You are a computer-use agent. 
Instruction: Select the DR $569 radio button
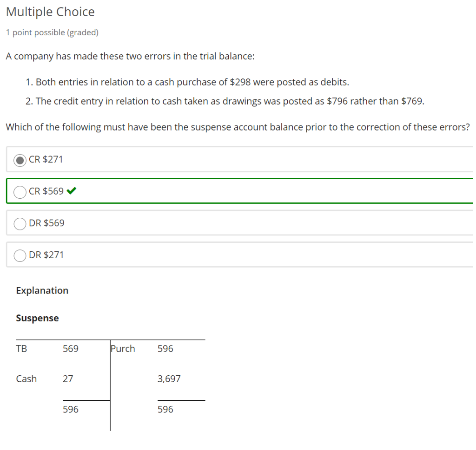(x=20, y=223)
